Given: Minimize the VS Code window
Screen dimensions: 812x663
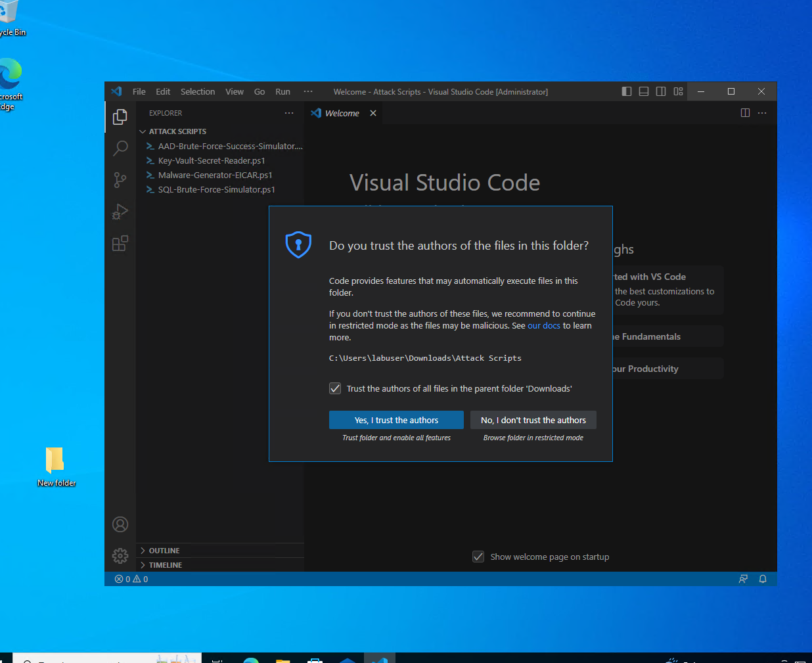Looking at the screenshot, I should pos(701,91).
